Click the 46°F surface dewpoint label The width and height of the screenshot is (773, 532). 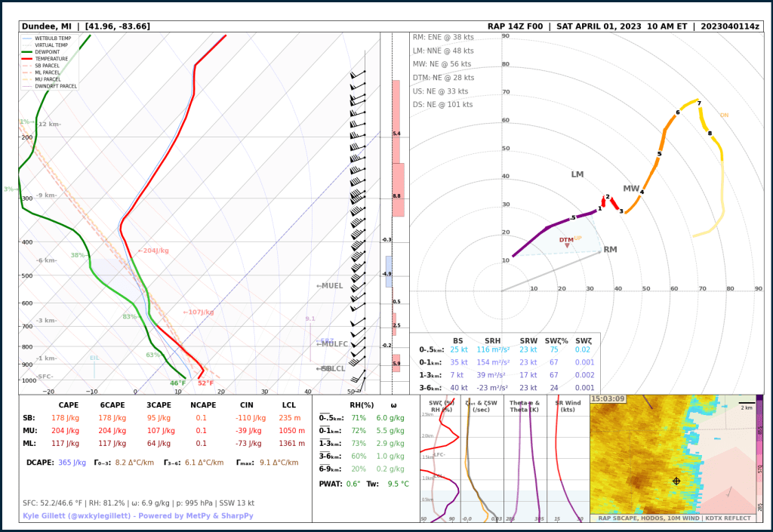pyautogui.click(x=177, y=383)
